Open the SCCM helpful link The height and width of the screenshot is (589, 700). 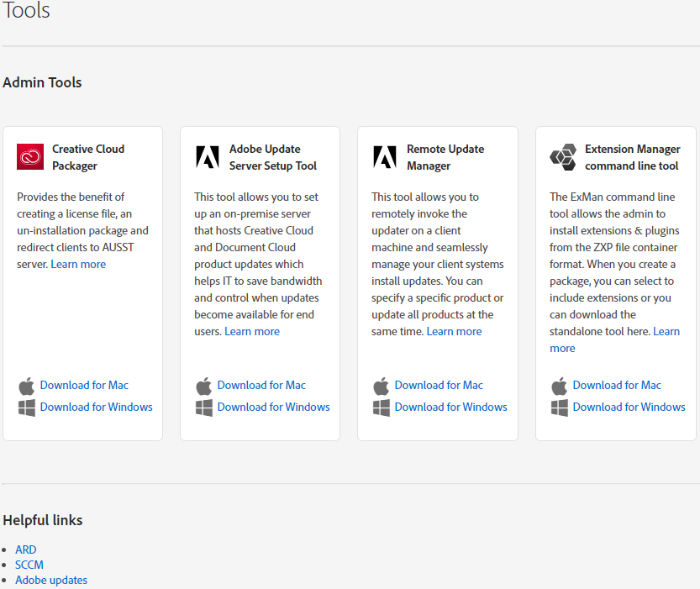pyautogui.click(x=29, y=565)
